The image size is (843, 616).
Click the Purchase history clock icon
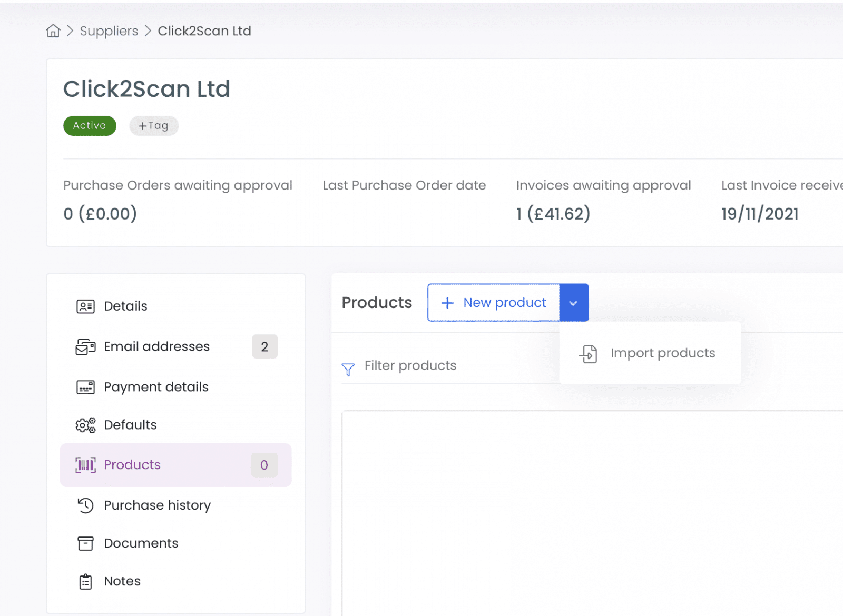click(85, 505)
